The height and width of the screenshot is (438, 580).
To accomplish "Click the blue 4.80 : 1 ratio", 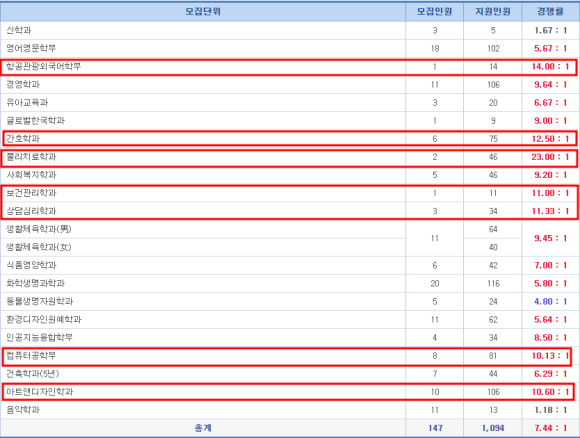I will point(550,301).
